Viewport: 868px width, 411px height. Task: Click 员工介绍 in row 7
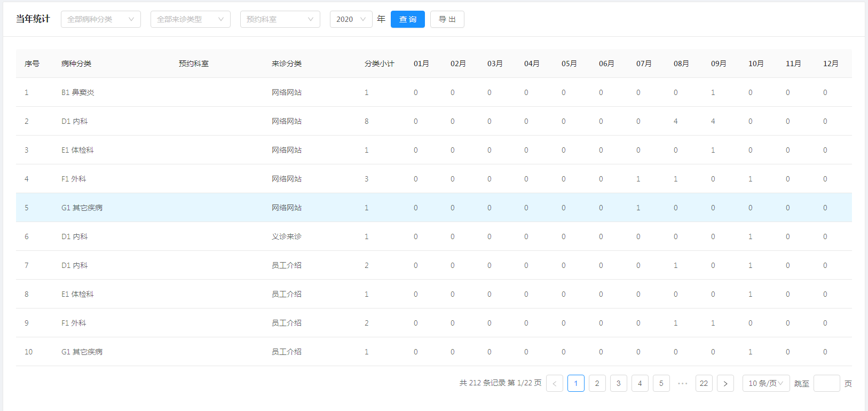(x=287, y=265)
